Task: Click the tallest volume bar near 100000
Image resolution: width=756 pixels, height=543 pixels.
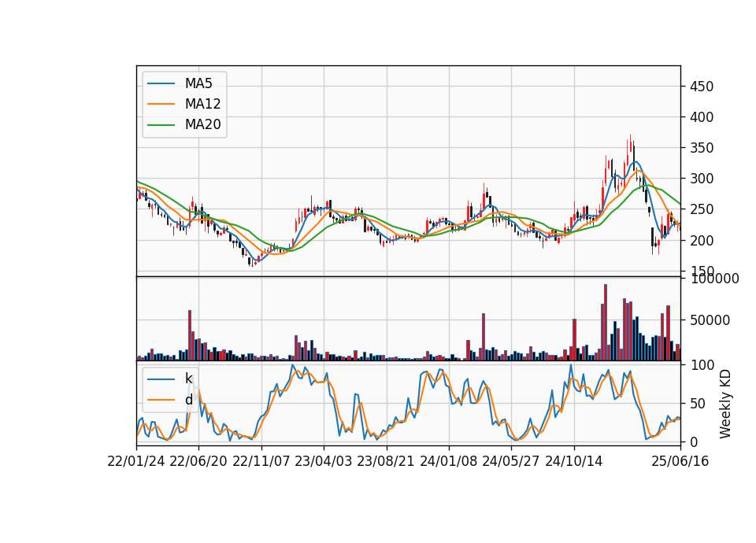Action: coord(605,323)
